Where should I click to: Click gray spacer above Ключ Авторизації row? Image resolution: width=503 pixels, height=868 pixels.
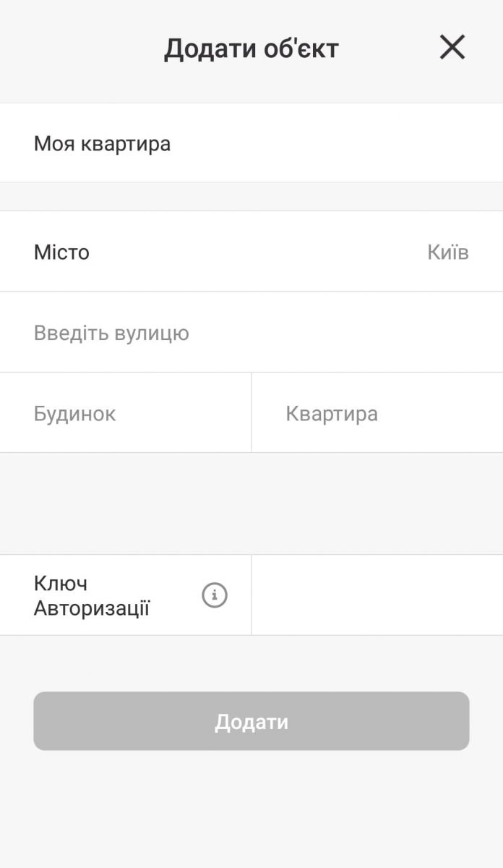(x=252, y=503)
